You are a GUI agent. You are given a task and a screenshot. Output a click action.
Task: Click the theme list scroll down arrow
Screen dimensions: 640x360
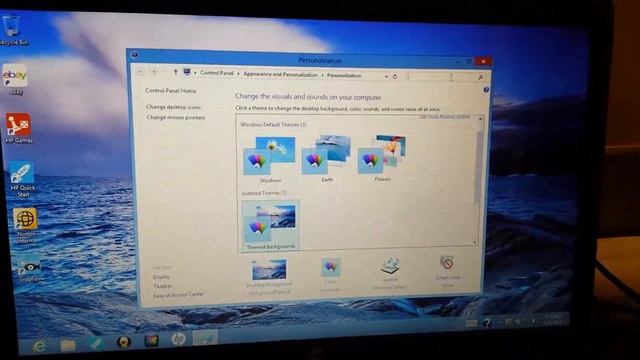pos(475,242)
